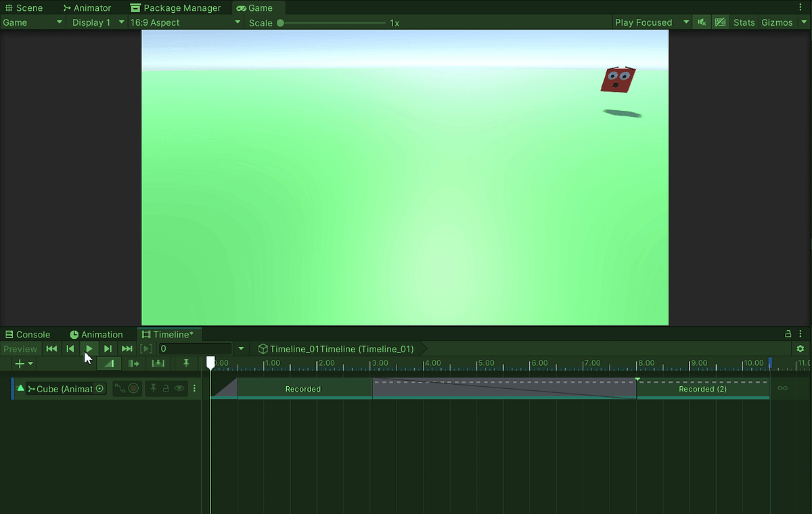Enable Preview mode in Timeline

(x=20, y=348)
